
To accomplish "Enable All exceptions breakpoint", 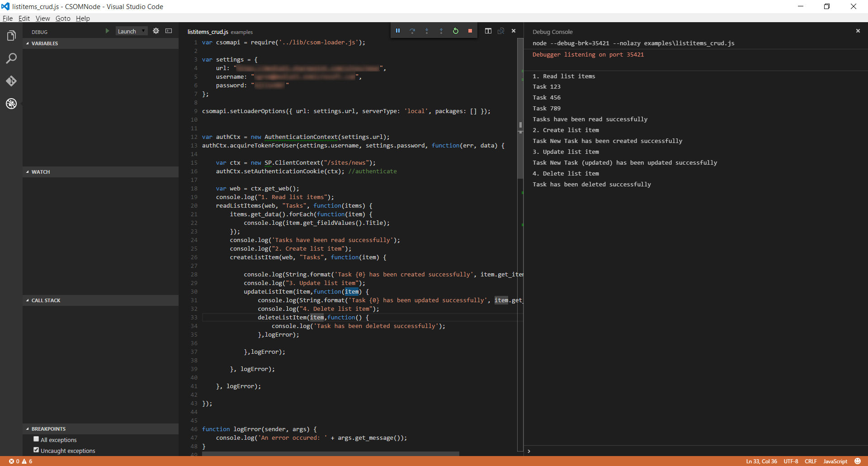I will coord(36,439).
